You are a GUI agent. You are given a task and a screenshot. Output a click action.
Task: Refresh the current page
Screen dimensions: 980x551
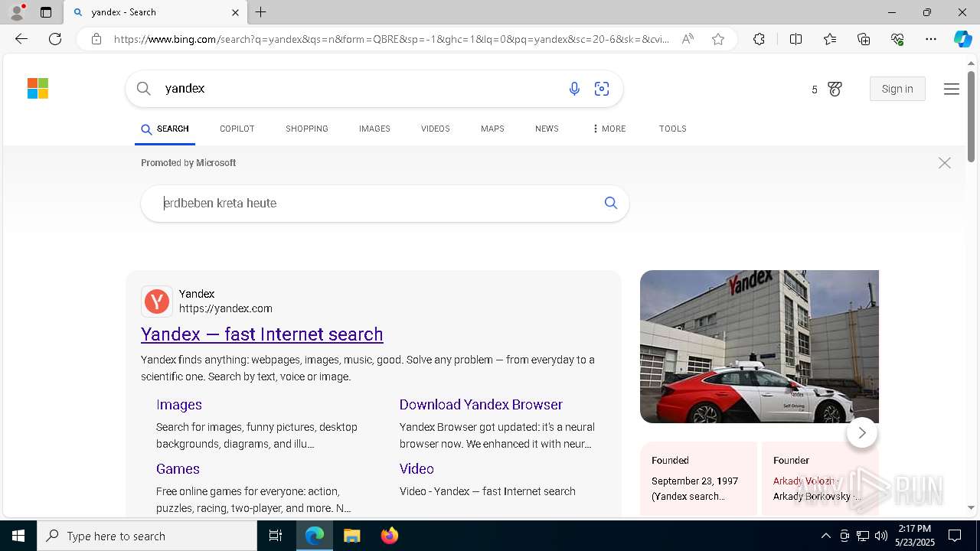coord(55,39)
